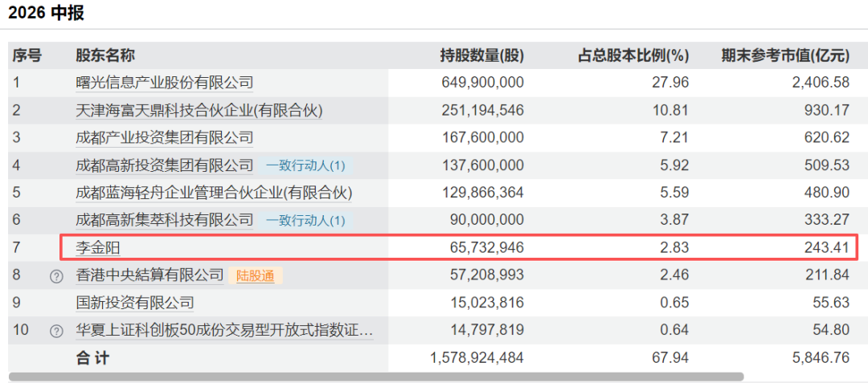Click percentage value 5.92
Screen dimensions: 868x387
(675, 165)
